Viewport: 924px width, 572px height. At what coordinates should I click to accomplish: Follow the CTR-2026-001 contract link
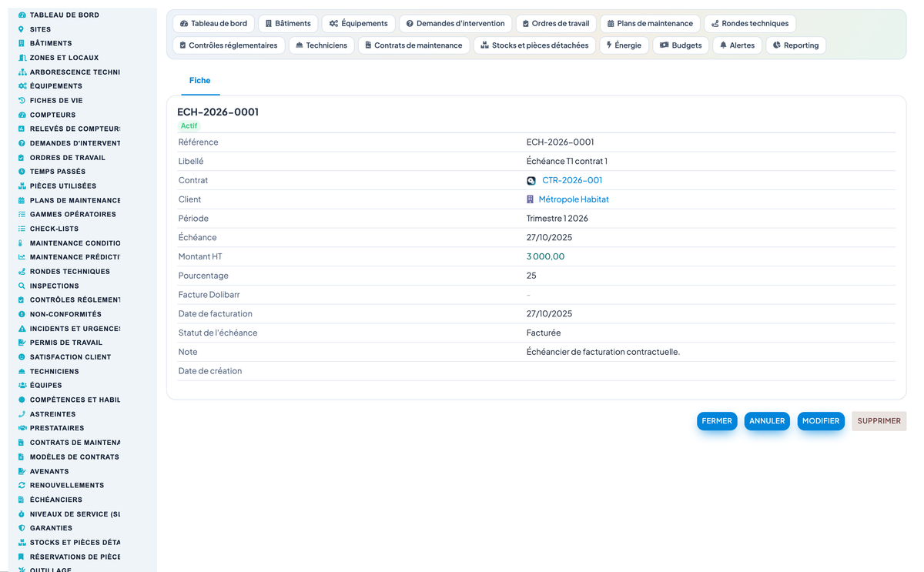[x=572, y=181]
